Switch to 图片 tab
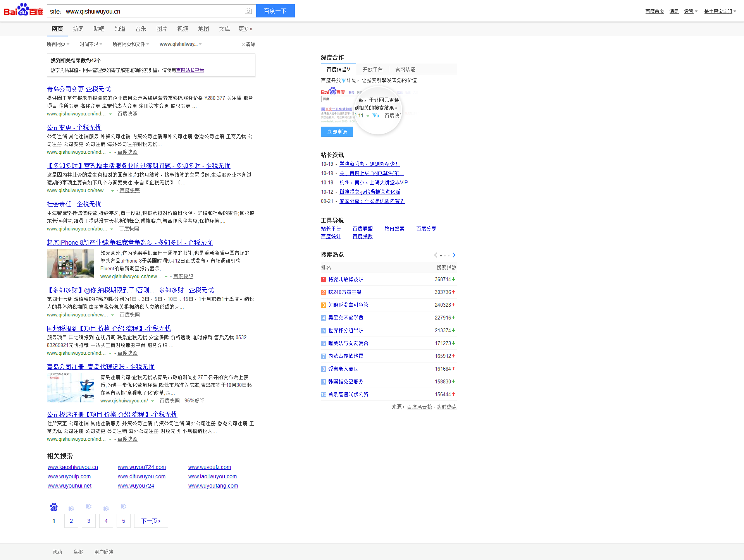The width and height of the screenshot is (744, 560). click(162, 29)
